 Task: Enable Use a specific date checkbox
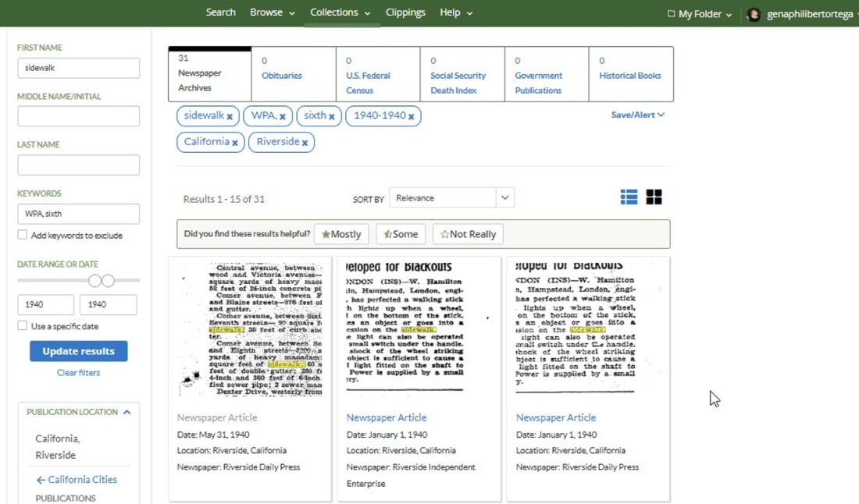[x=23, y=325]
